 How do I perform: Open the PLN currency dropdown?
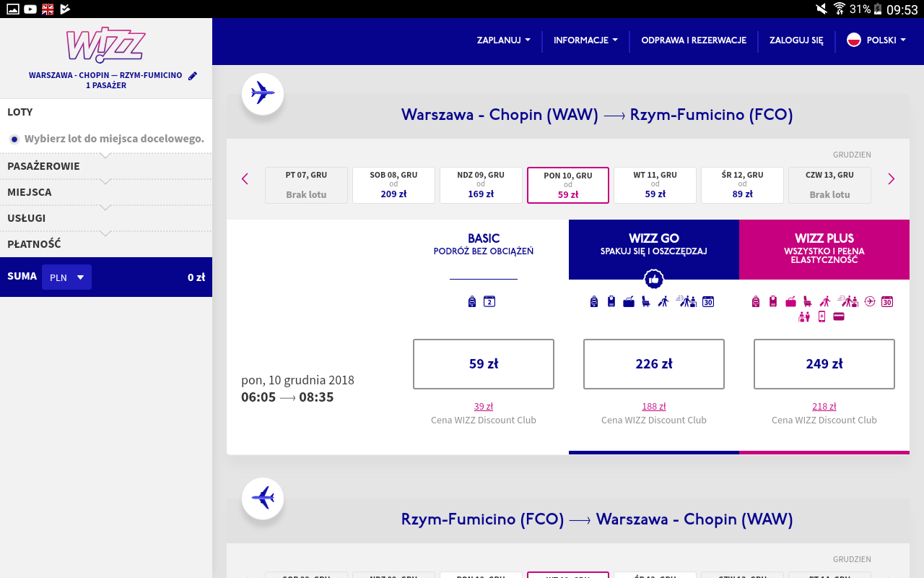point(66,277)
